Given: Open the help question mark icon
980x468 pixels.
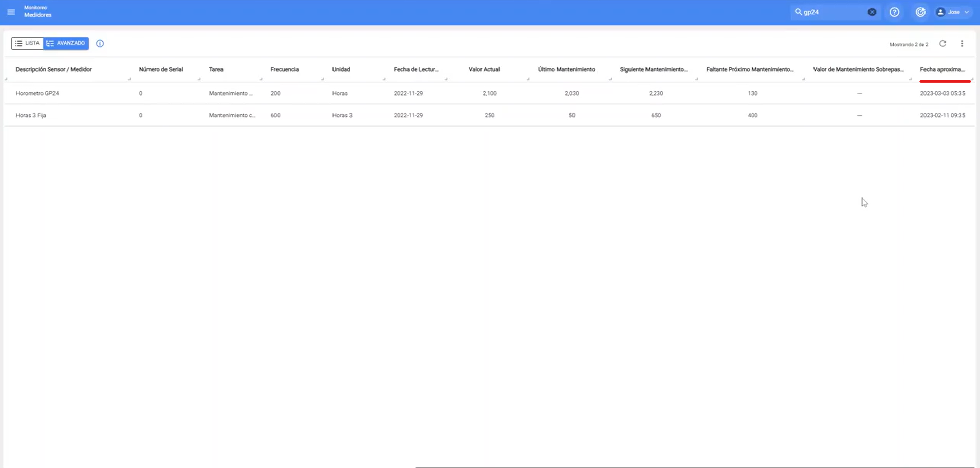Looking at the screenshot, I should click(894, 12).
